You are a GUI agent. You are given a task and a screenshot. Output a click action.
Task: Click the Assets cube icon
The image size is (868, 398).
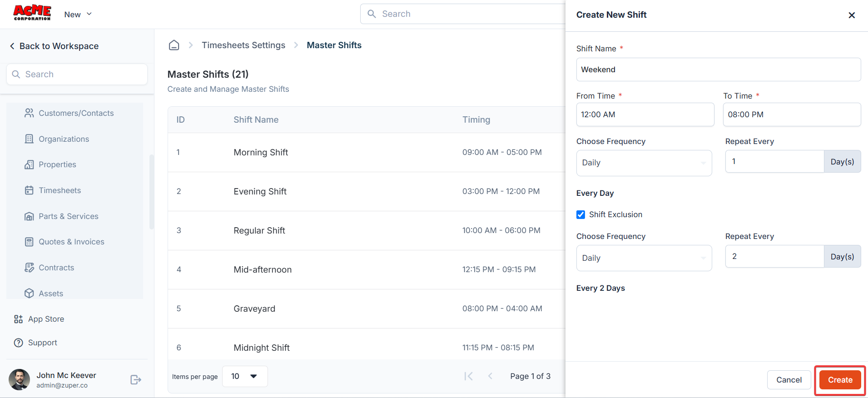click(x=29, y=294)
